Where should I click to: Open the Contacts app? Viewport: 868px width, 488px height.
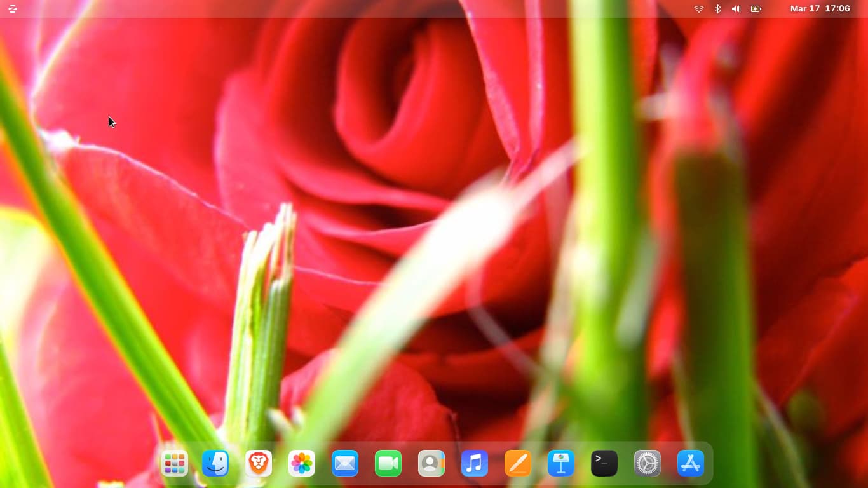click(431, 463)
